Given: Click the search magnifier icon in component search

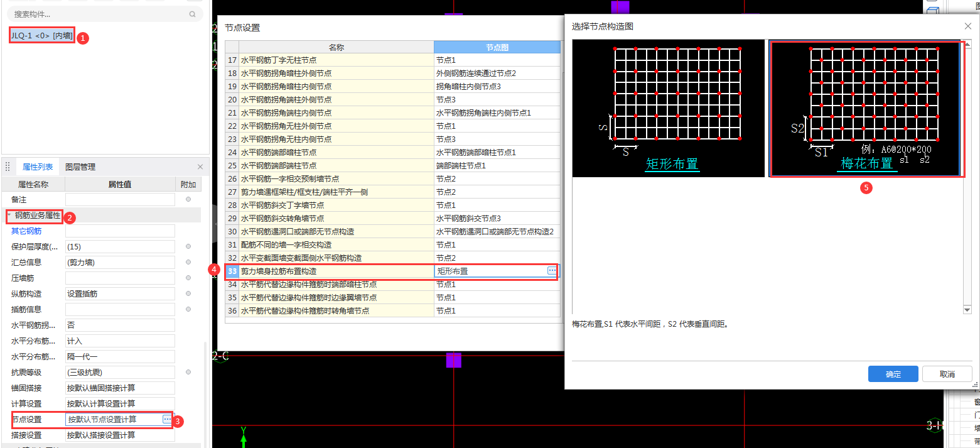Looking at the screenshot, I should coord(192,14).
